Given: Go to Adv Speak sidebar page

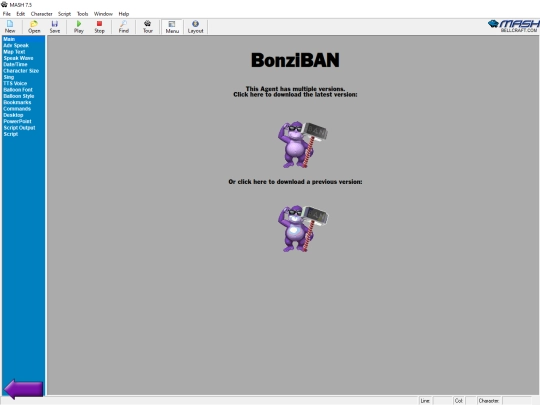Looking at the screenshot, I should pyautogui.click(x=16, y=45).
